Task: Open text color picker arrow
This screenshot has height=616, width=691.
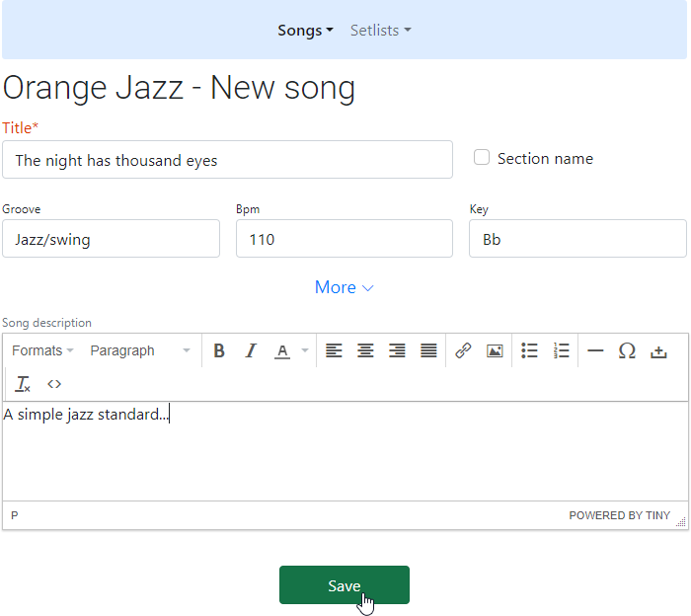Action: tap(304, 350)
